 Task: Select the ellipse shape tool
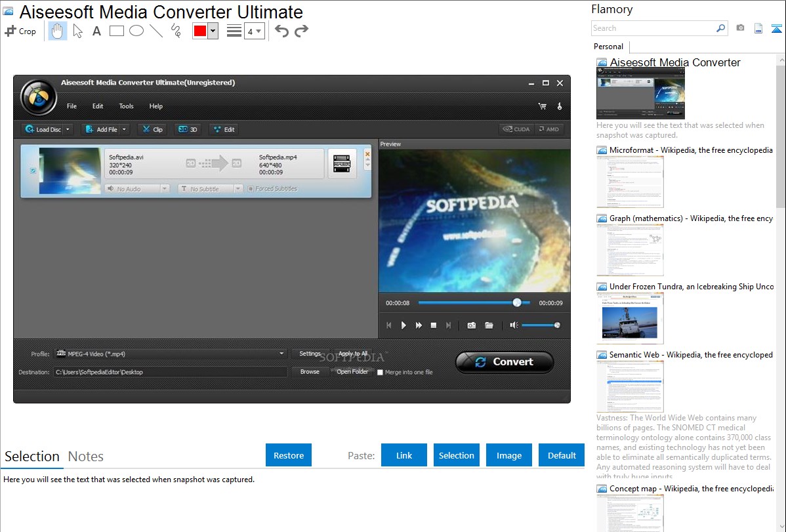pyautogui.click(x=136, y=31)
